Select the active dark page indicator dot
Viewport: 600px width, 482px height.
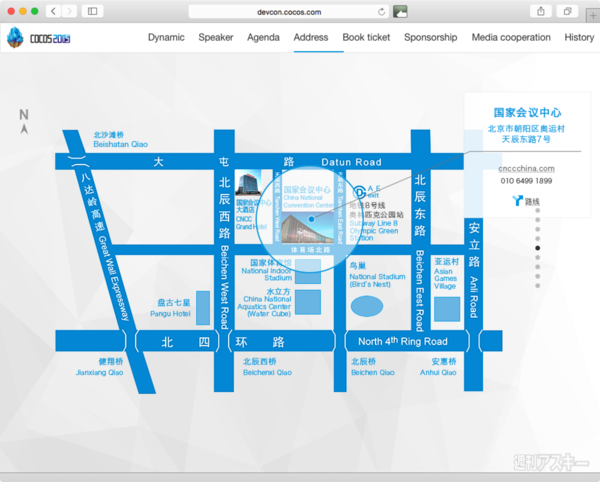click(538, 248)
